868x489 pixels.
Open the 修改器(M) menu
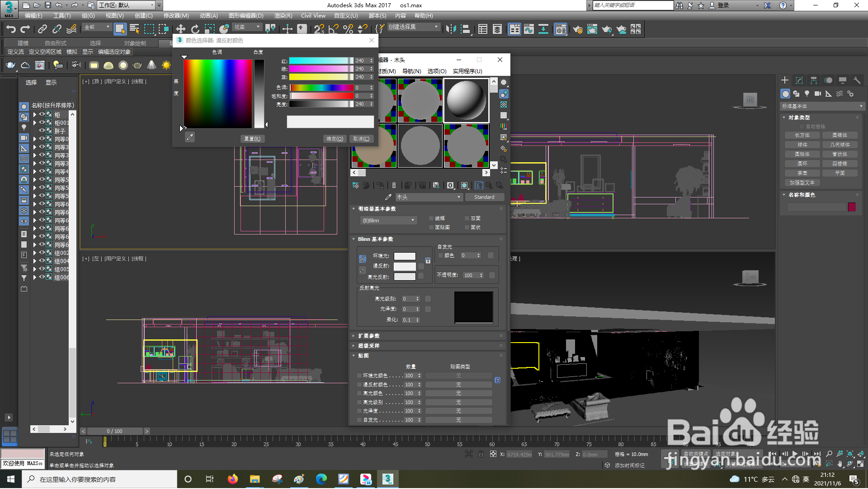[x=176, y=16]
